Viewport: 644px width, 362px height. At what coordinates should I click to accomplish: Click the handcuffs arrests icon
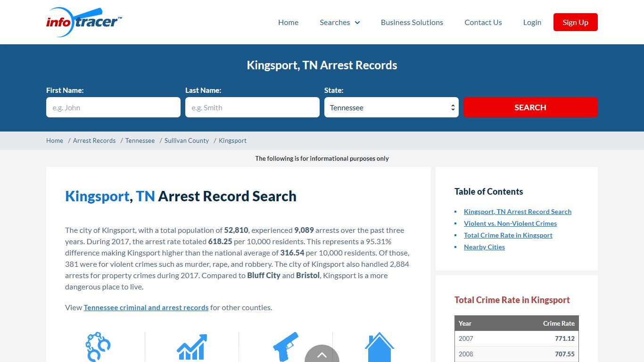(x=98, y=347)
